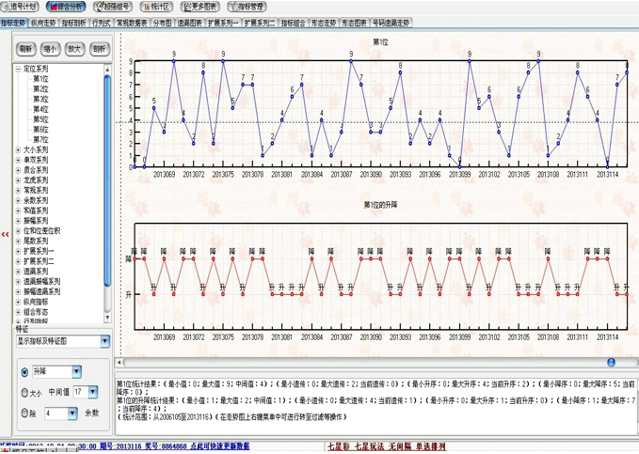Open the 指标管理 toolbar button
The height and width of the screenshot is (454, 639).
[247, 7]
